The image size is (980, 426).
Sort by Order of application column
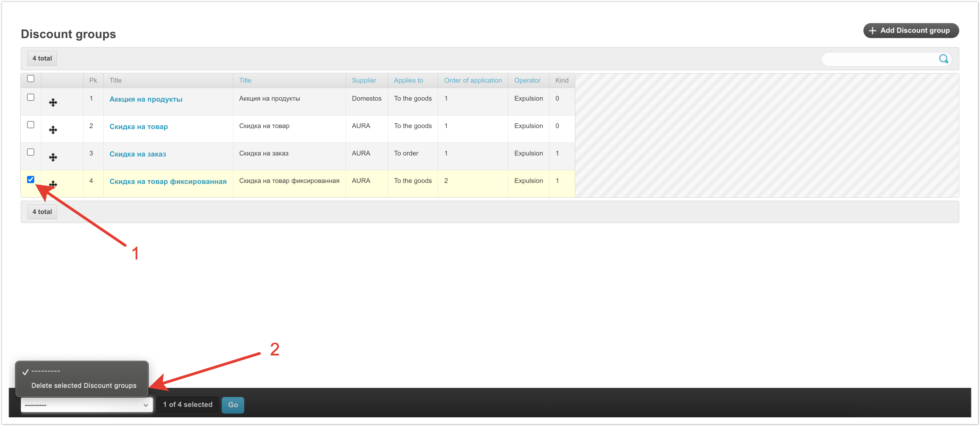point(473,80)
